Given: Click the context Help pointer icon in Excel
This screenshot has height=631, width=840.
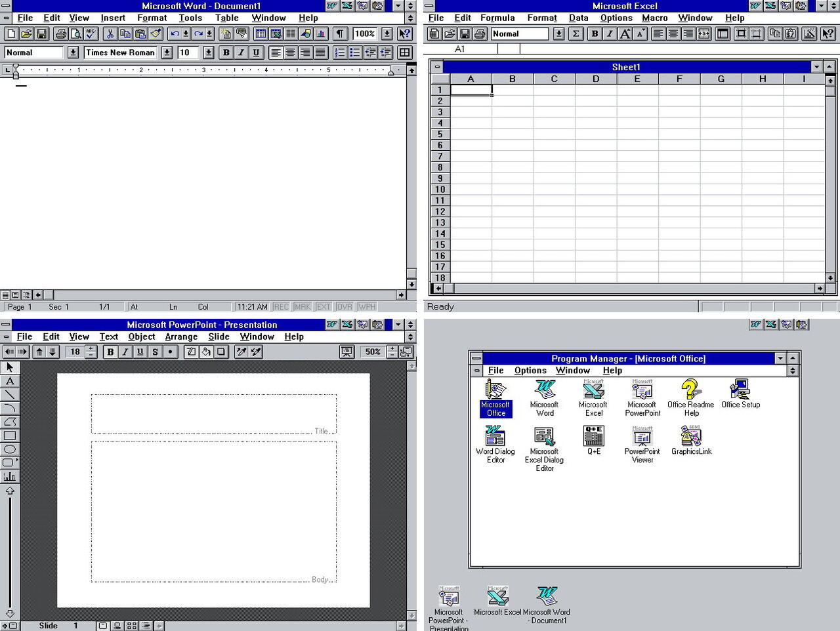Looking at the screenshot, I should point(828,33).
